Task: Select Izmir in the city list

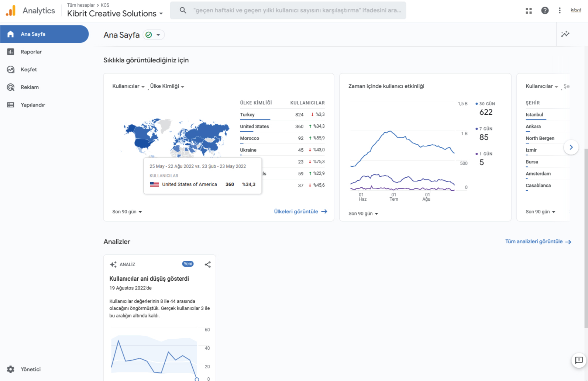Action: pyautogui.click(x=531, y=150)
